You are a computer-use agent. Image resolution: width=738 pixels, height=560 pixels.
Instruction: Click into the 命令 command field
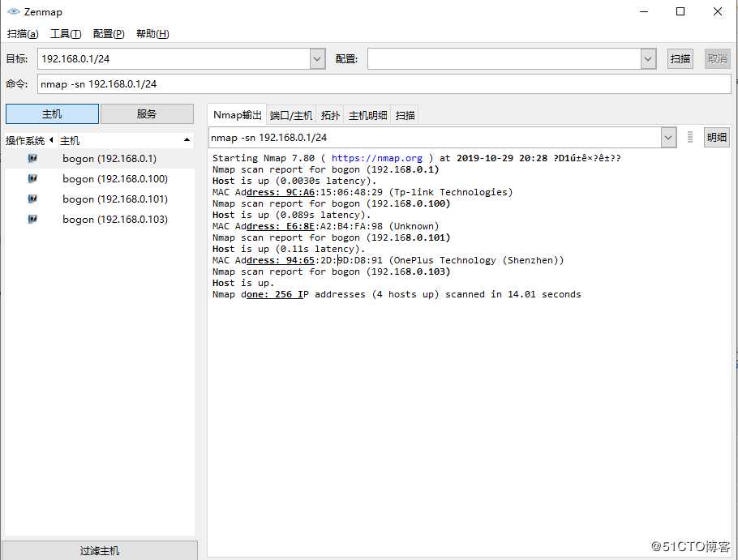[384, 84]
